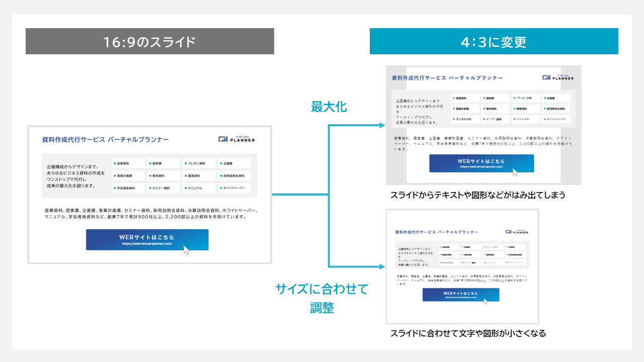The width and height of the screenshot is (644, 362).
Task: Click the 資料作成代行サービス title in the 16:9 slide
Action: [x=105, y=140]
